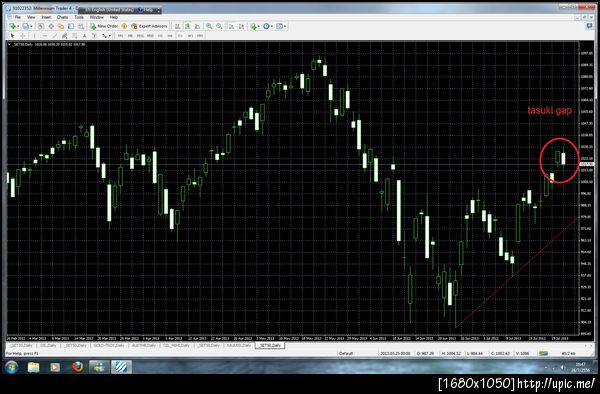The image size is (600, 394).
Task: Select the Vertical Line drawing tool
Action: pyautogui.click(x=34, y=36)
